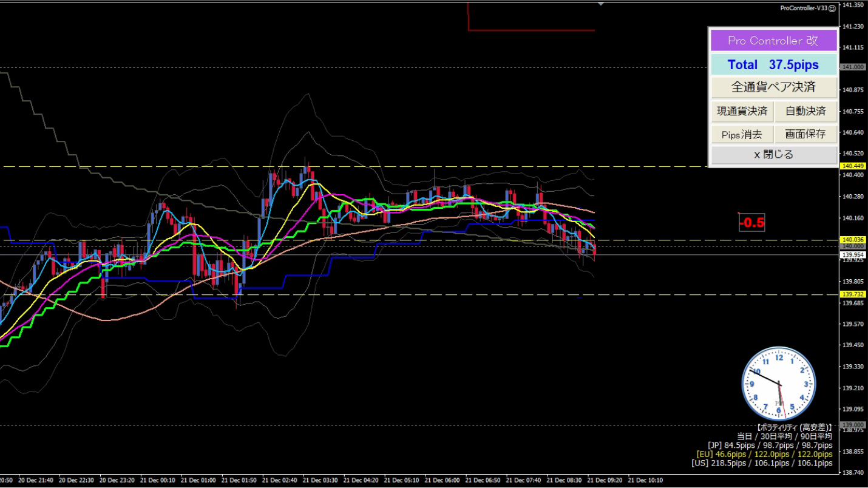Click the gray 141.000 price level label
868x488 pixels.
(x=852, y=67)
